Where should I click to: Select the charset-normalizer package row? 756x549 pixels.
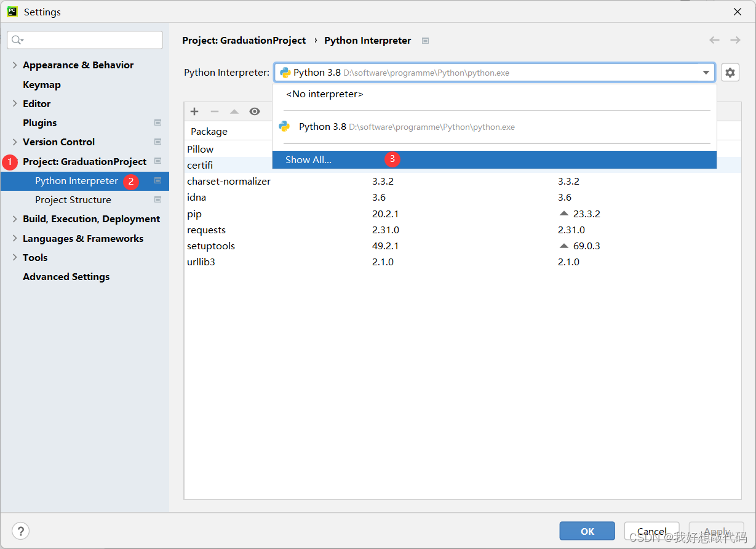pos(463,182)
